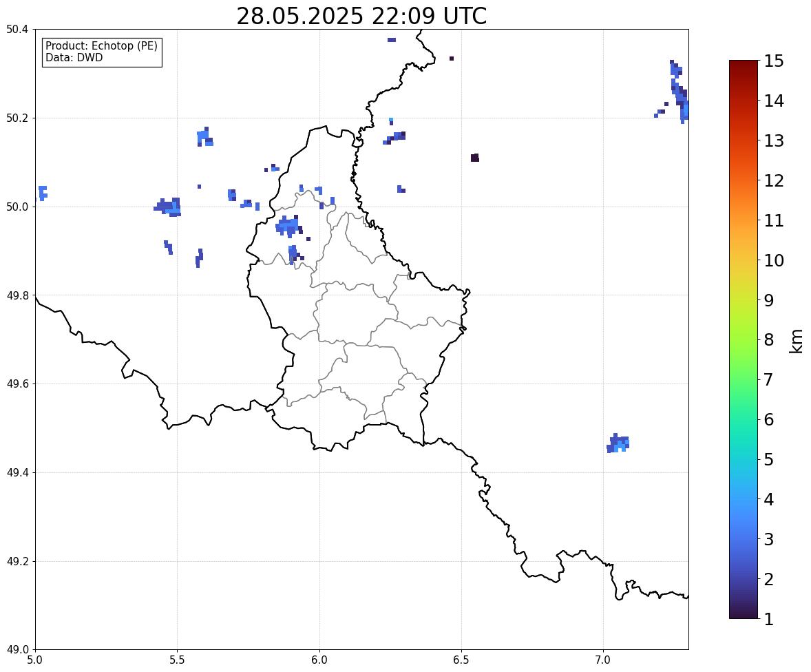This screenshot has height=672, width=811.
Task: Click the colorbar label 'km'
Action: [x=796, y=342]
